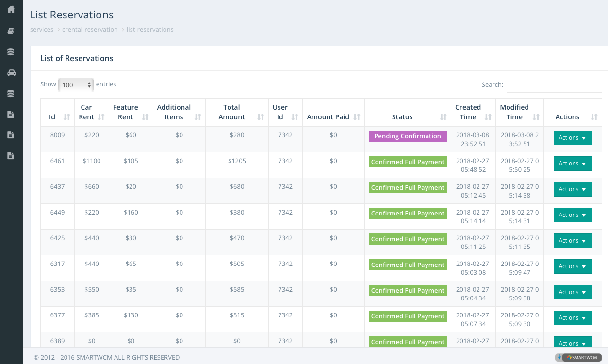Sort by Additional Items column
This screenshot has width=608, height=364.
click(x=179, y=112)
